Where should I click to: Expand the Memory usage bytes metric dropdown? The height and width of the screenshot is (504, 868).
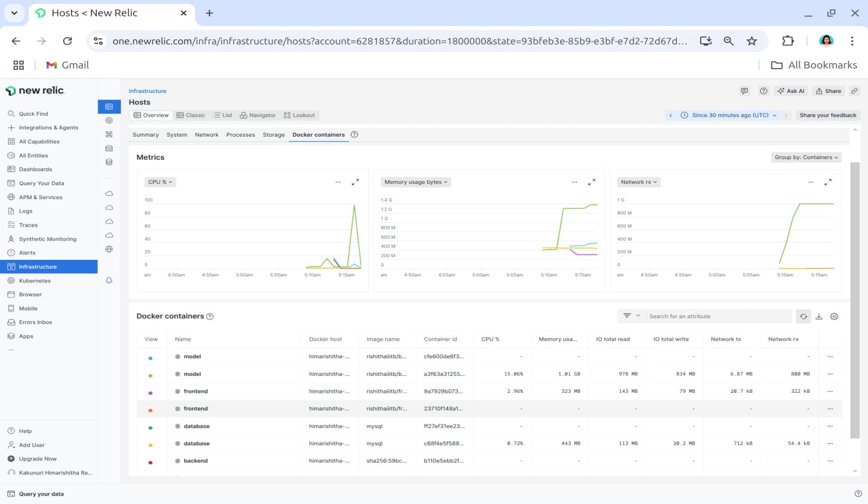click(x=416, y=182)
